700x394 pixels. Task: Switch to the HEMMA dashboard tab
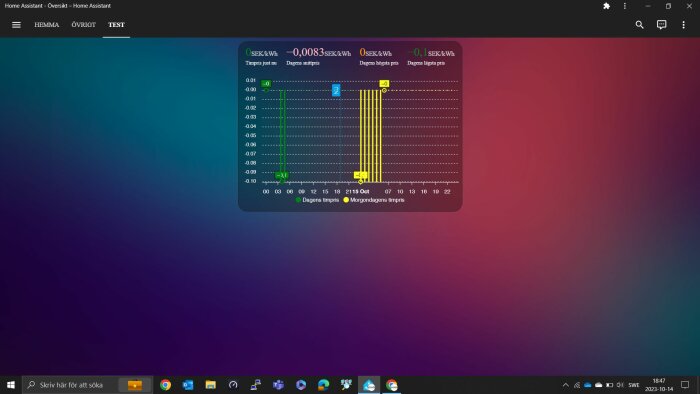point(46,25)
